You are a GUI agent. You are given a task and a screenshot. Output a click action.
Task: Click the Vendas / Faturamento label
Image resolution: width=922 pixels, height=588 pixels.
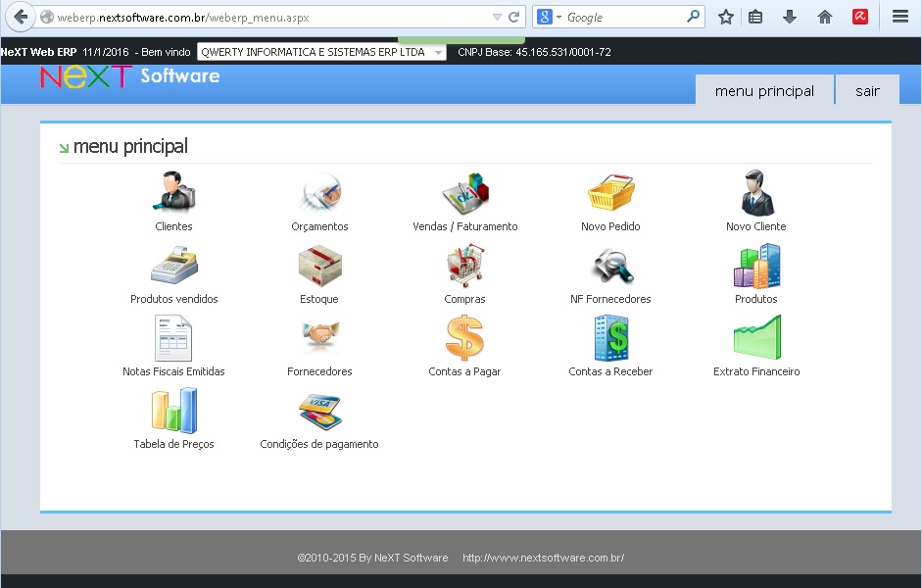(465, 226)
